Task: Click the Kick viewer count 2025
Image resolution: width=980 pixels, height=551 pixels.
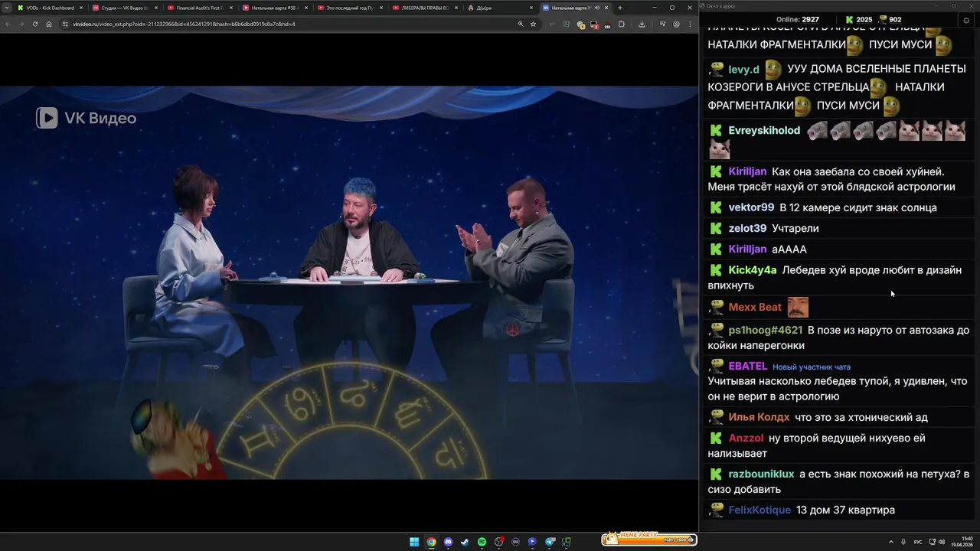Action: click(858, 19)
